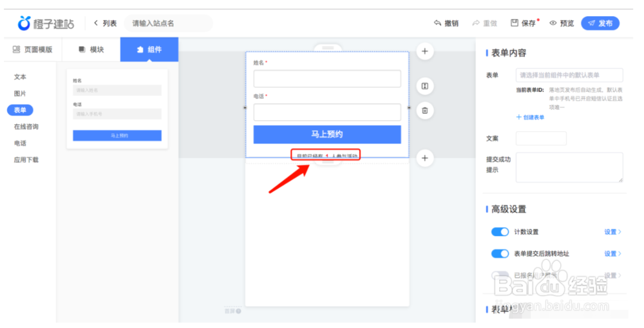Toggle the 表单提交后跳转地址 switch
The width and height of the screenshot is (644, 328).
click(x=500, y=254)
